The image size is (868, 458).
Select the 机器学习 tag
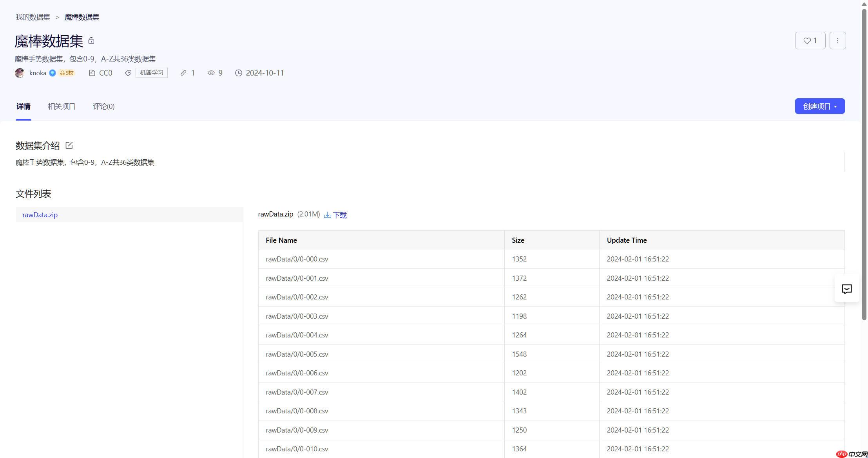point(151,73)
